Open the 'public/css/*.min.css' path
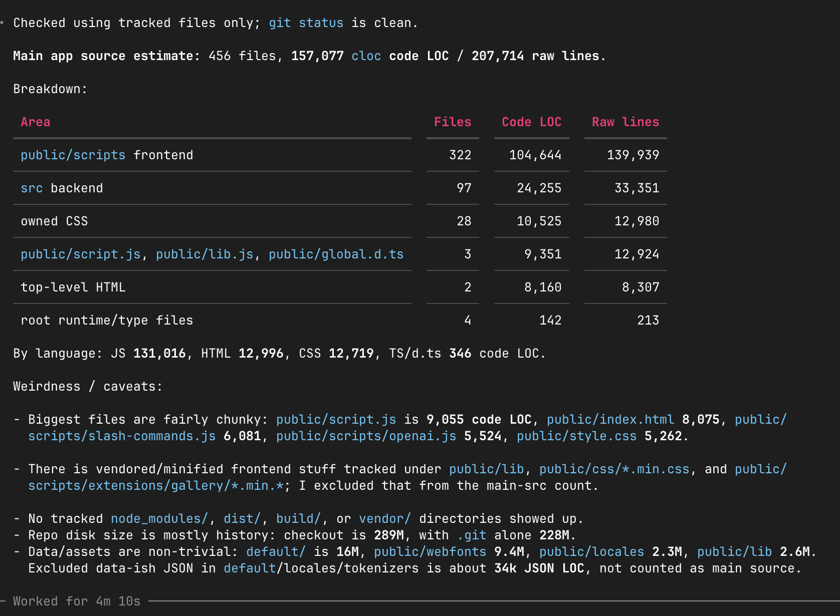Viewport: 840px width, 616px height. [x=614, y=469]
